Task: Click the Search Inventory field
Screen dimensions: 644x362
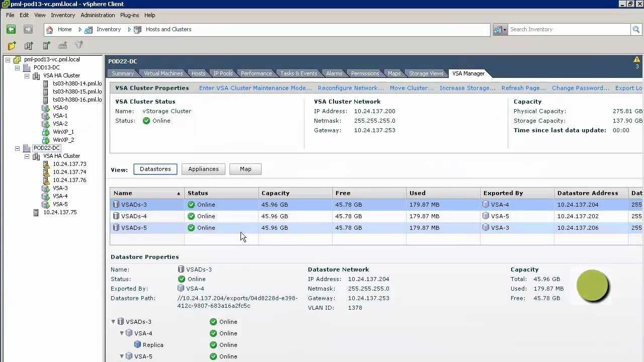Action: pos(569,29)
